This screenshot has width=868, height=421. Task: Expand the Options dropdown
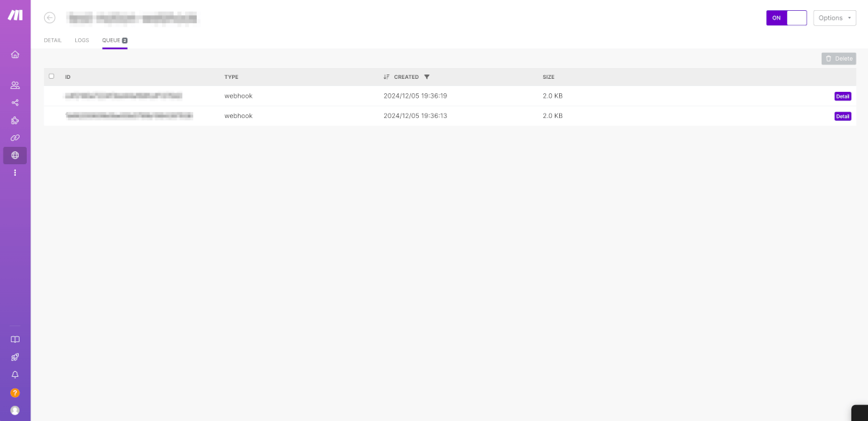click(835, 18)
